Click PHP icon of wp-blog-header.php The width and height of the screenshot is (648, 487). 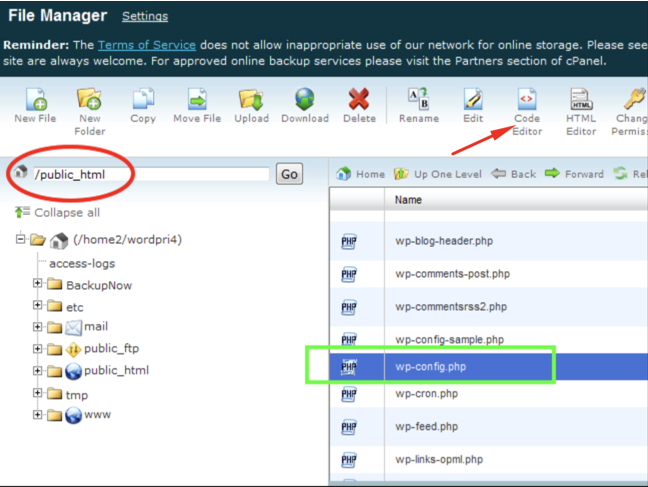[349, 241]
